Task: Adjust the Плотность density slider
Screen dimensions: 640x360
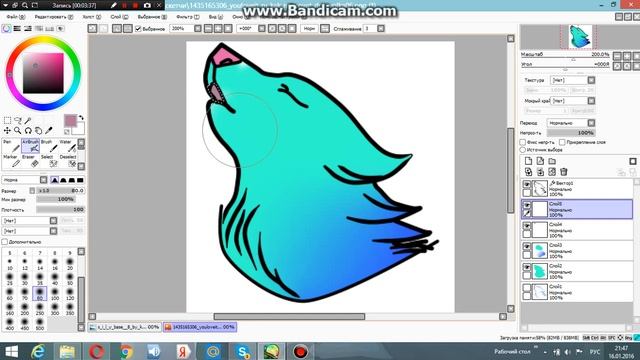Action: [60, 209]
